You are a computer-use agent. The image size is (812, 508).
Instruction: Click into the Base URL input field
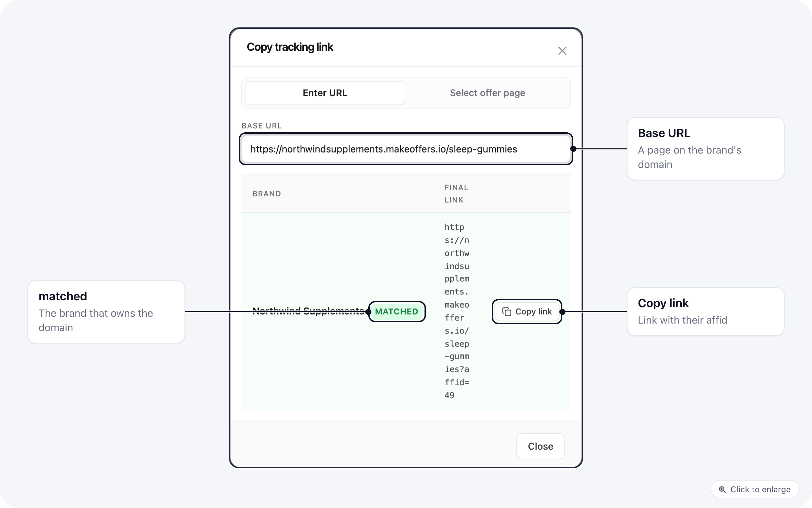click(406, 149)
